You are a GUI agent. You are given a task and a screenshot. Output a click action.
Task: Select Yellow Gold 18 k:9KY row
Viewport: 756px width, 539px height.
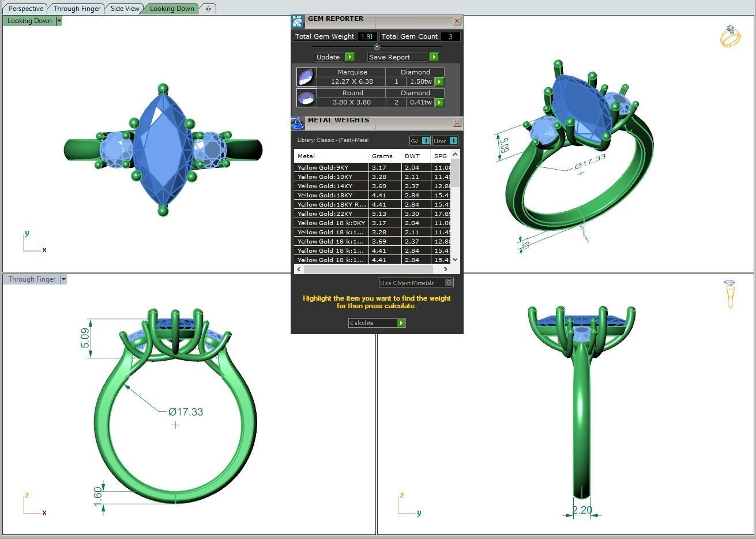point(373,223)
